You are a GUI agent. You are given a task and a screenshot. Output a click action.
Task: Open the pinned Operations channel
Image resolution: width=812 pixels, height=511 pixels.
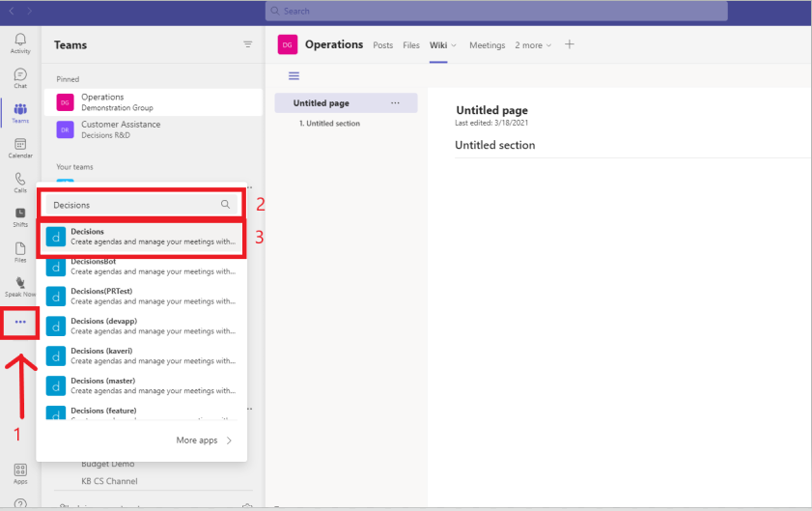coord(153,102)
